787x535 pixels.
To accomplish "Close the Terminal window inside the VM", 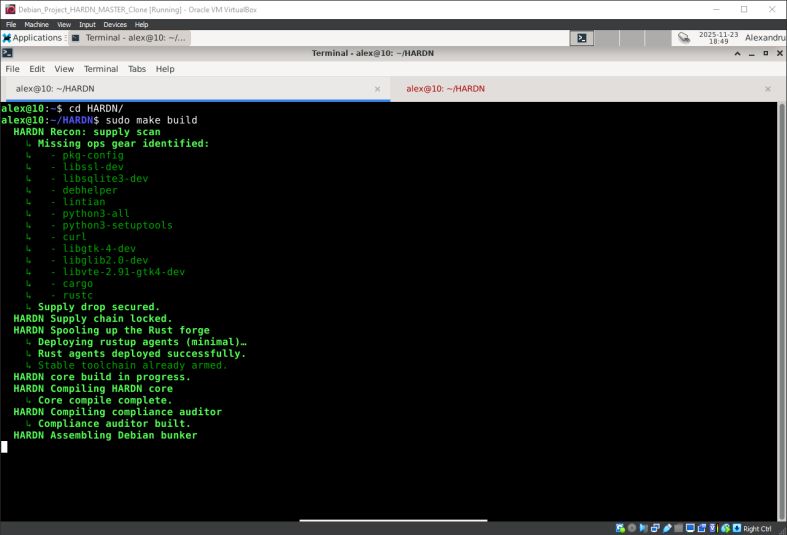I will [779, 53].
